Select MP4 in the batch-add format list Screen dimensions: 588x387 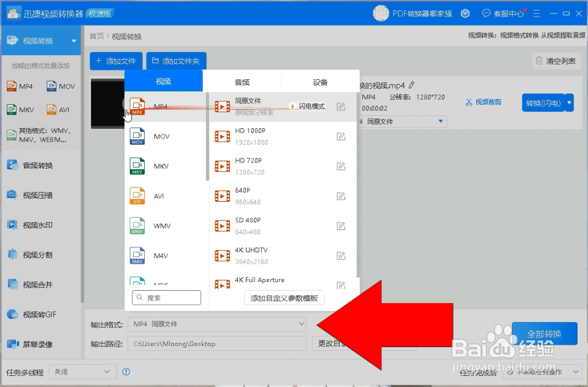pos(20,86)
